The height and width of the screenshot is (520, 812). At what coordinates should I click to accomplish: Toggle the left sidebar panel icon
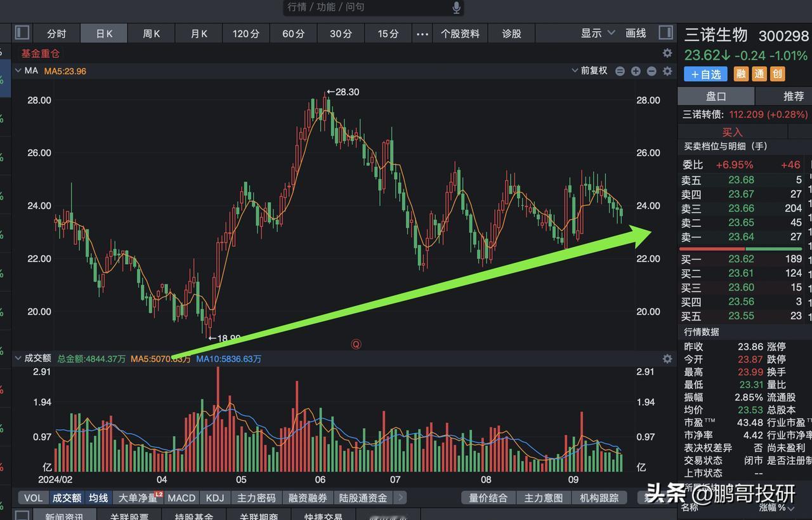(22, 32)
